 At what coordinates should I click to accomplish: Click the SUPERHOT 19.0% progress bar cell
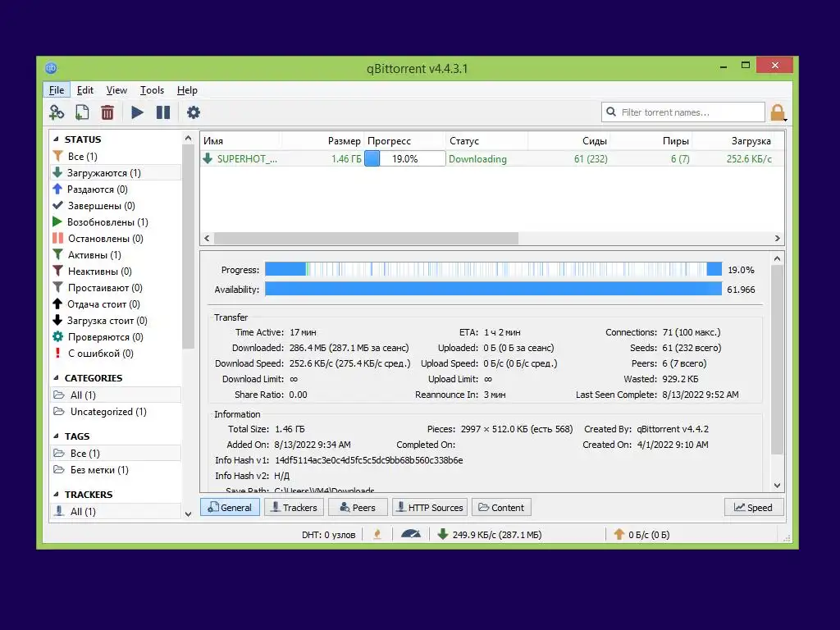click(x=405, y=158)
